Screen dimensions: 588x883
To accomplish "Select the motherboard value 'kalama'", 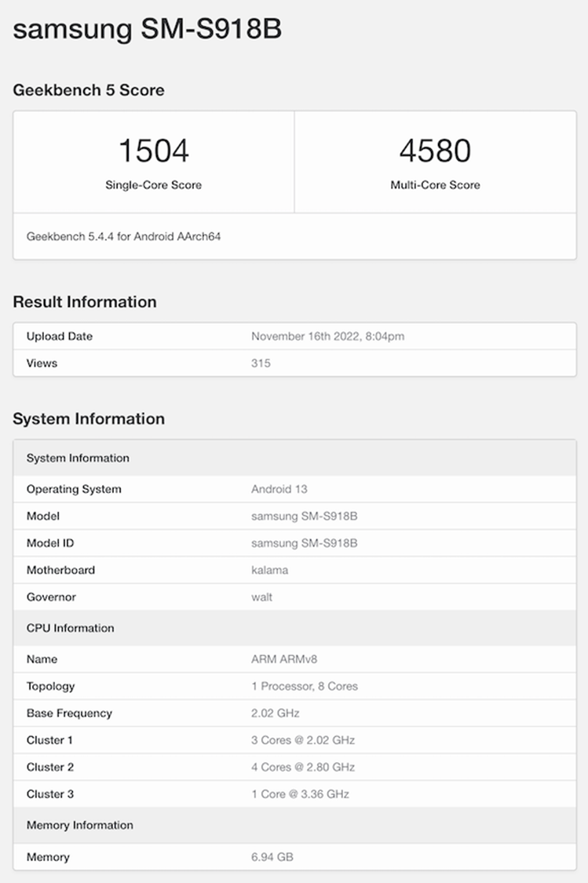I will (x=269, y=571).
